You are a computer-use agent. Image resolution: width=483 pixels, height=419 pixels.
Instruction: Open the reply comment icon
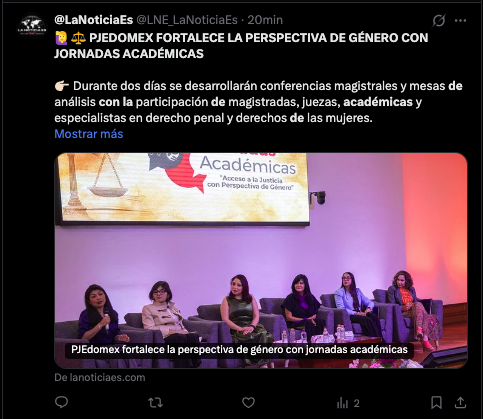[61, 403]
